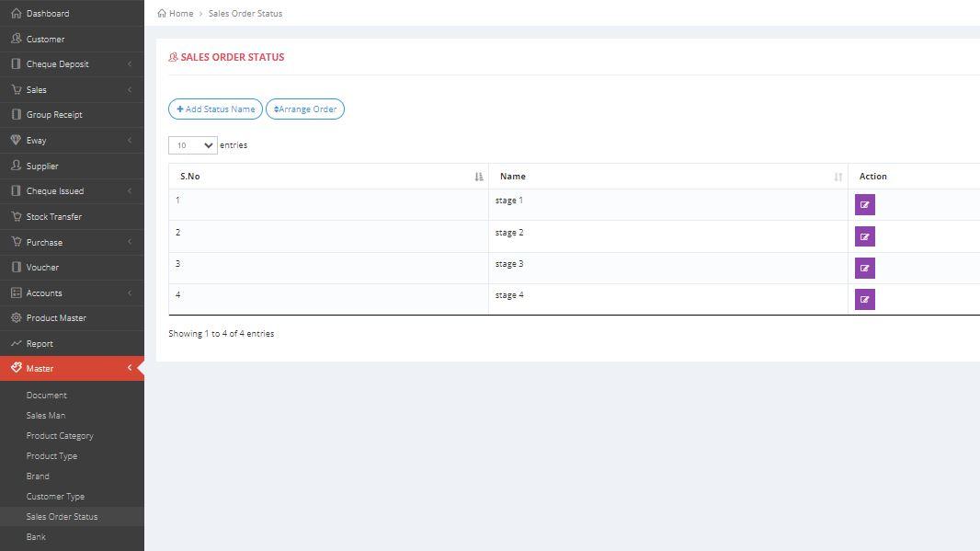Click the edit icon for stage 4
Screen dimensions: 980x551
[x=864, y=299]
